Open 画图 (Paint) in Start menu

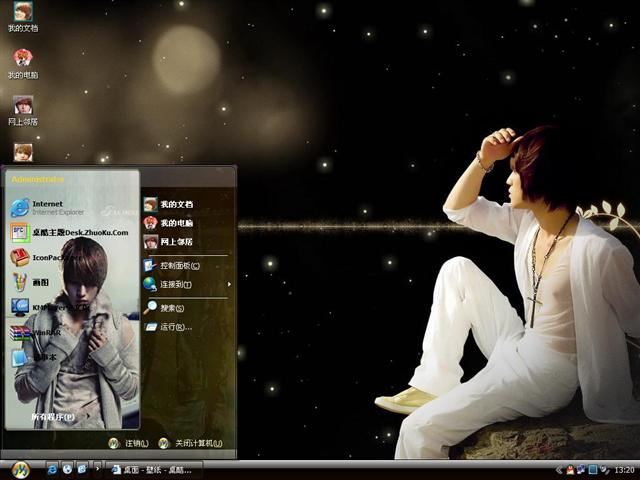(x=40, y=282)
